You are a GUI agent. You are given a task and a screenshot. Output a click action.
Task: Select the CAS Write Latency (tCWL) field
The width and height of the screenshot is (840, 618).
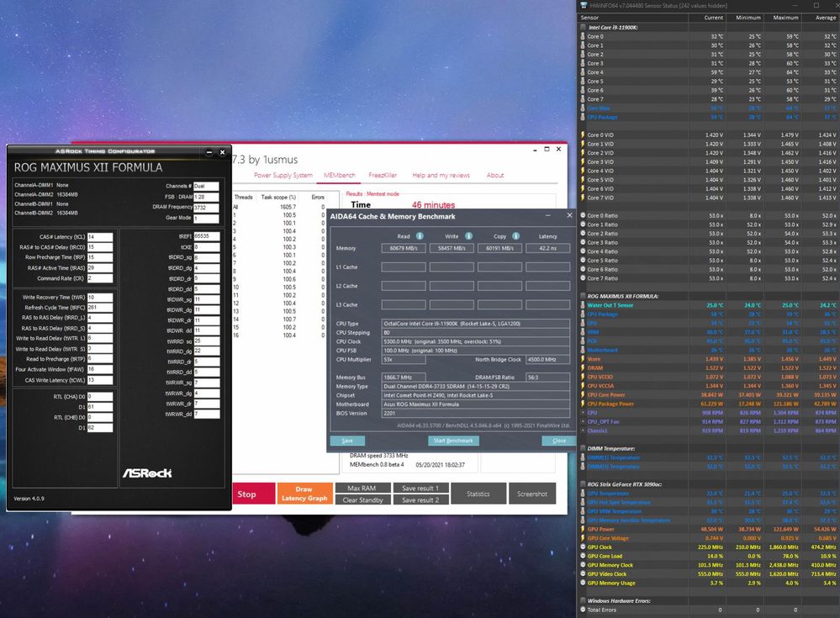point(100,380)
